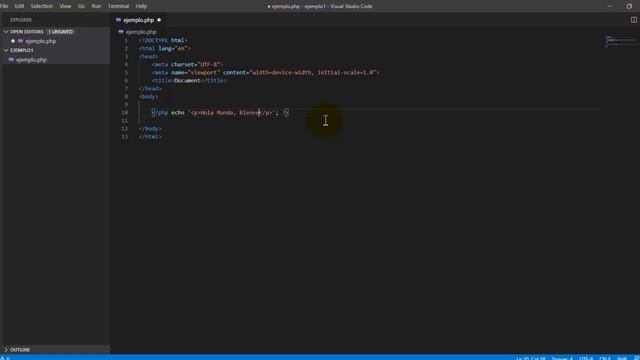This screenshot has width=640, height=360.
Task: Open the Terminal menu
Action: pos(118,6)
